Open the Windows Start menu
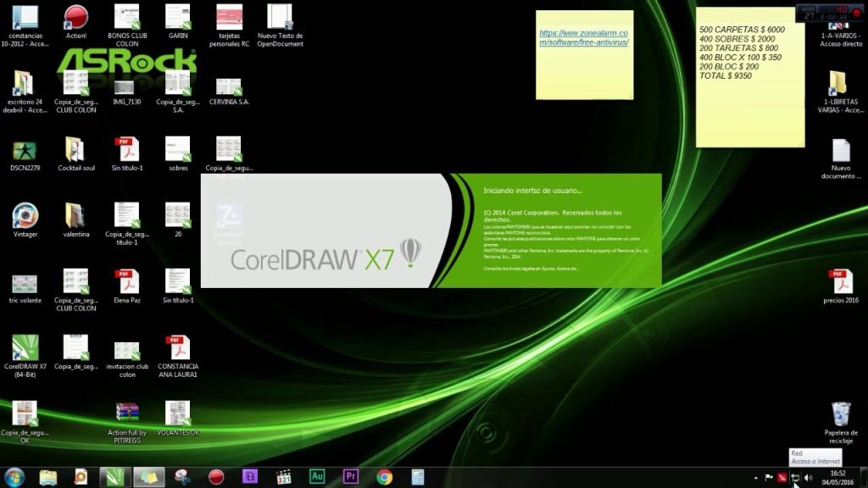The image size is (868, 488). [x=14, y=477]
